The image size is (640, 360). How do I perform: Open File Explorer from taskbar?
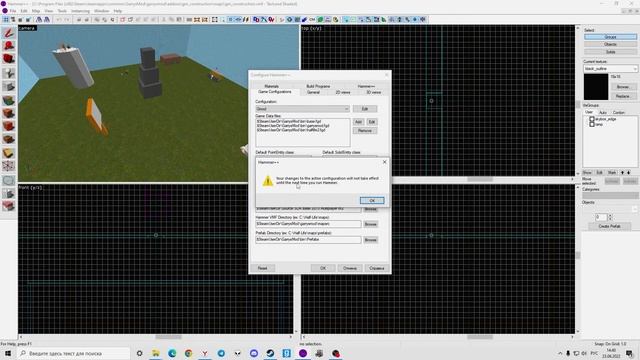(x=156, y=353)
